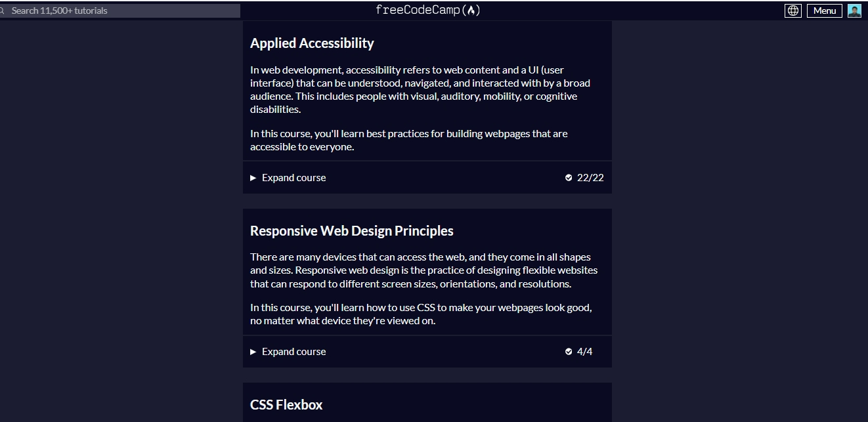Click the Responsive Web Design Principles heading
Image resolution: width=868 pixels, height=422 pixels.
352,231
